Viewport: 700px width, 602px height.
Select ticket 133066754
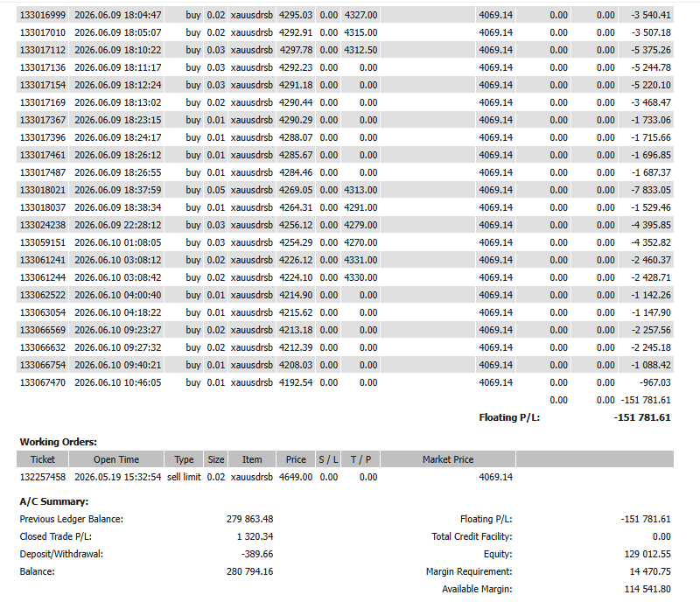[x=42, y=365]
